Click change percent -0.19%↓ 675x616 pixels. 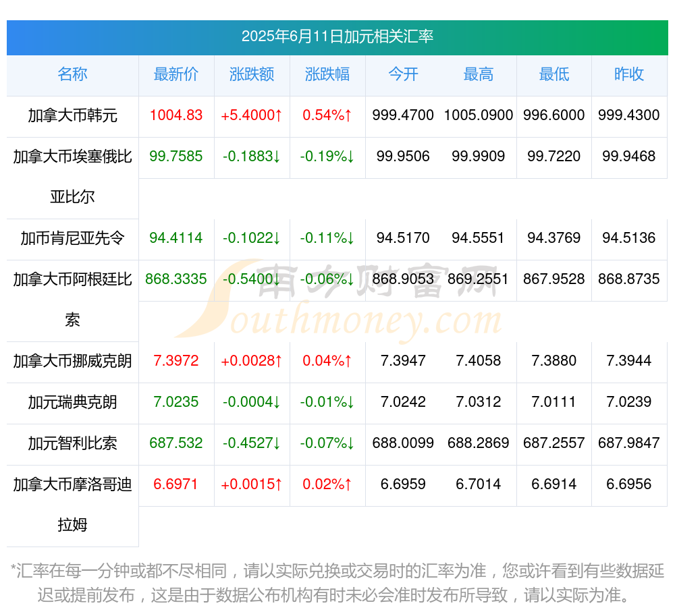point(327,156)
